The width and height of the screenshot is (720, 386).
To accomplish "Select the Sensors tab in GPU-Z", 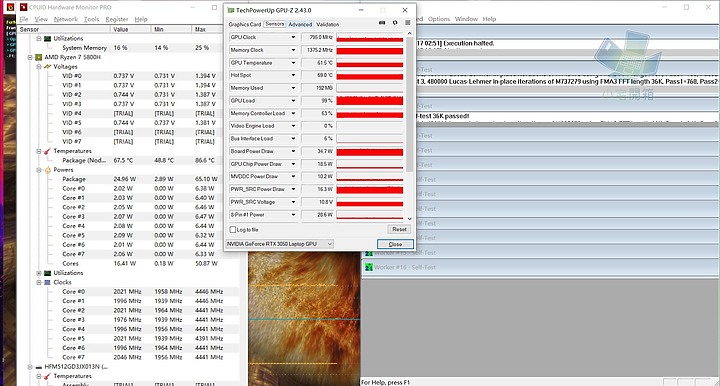I will (x=275, y=24).
